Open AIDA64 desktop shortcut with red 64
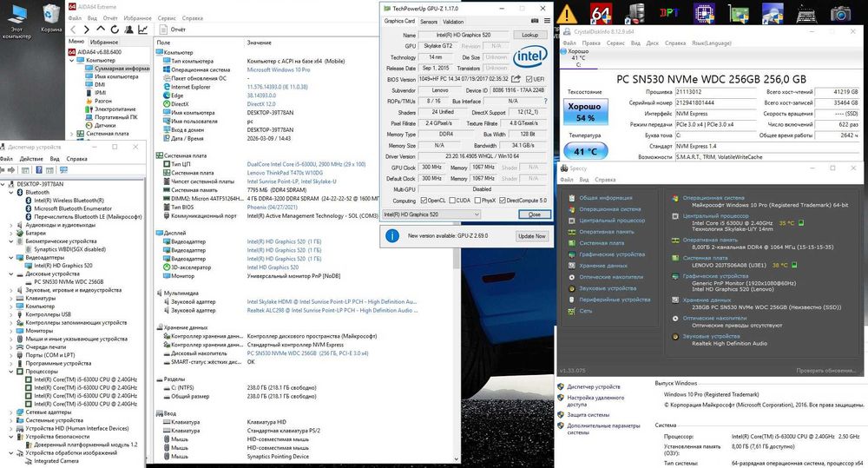This screenshot has height=468, width=868. coord(601,13)
